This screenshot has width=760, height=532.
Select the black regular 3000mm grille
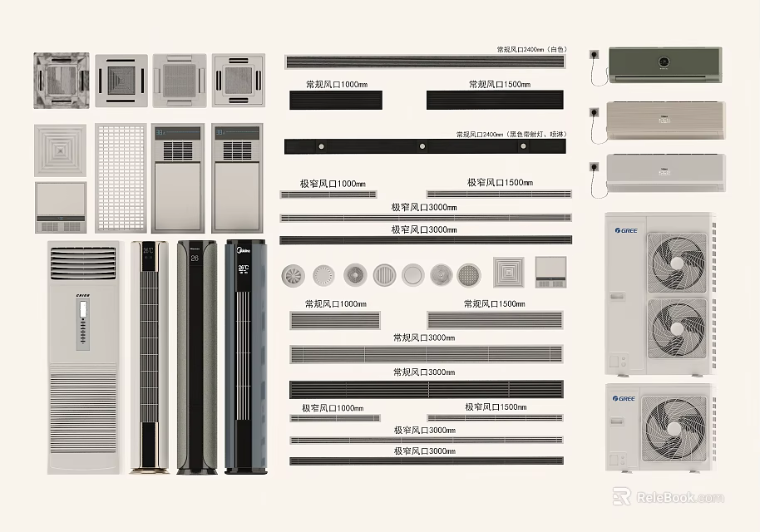click(x=427, y=389)
